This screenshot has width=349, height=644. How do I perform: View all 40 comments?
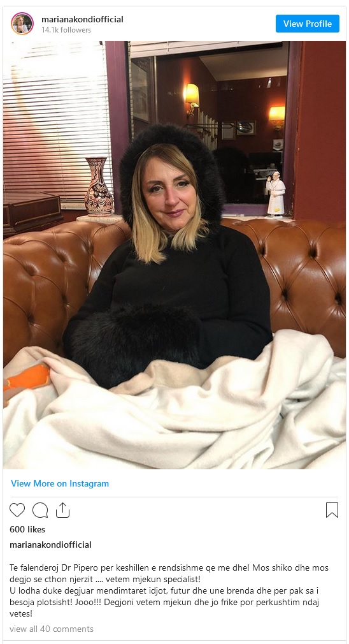click(51, 629)
